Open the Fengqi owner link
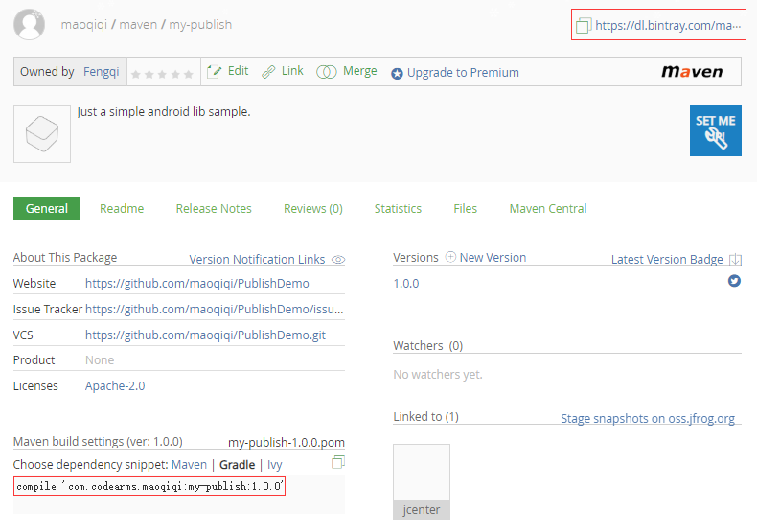 click(102, 72)
